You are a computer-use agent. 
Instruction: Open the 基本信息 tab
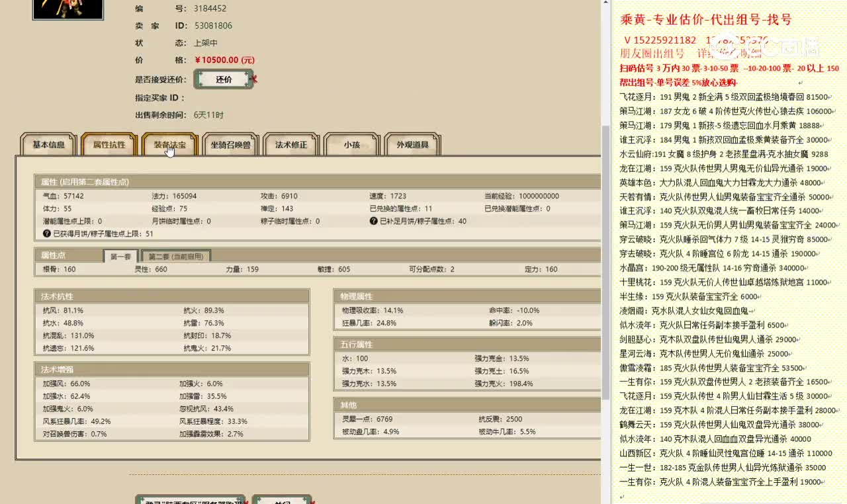(x=48, y=145)
